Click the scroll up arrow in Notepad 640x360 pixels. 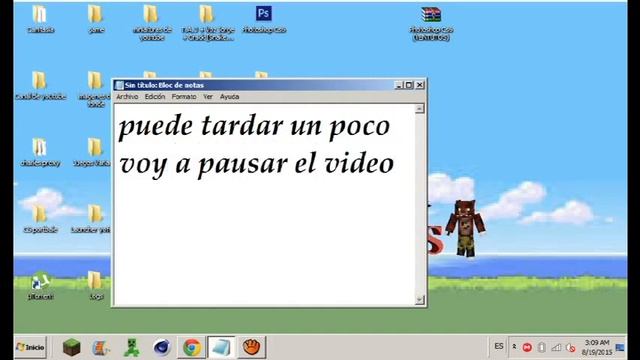(419, 109)
